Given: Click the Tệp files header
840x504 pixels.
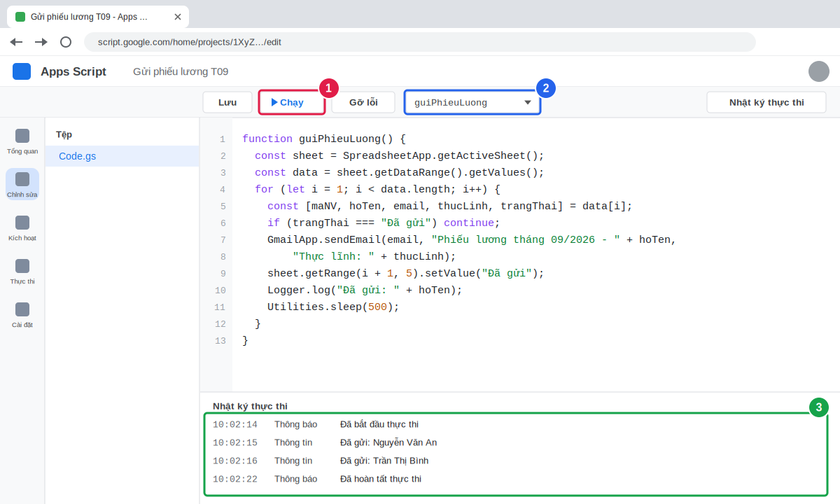Looking at the screenshot, I should (64, 134).
